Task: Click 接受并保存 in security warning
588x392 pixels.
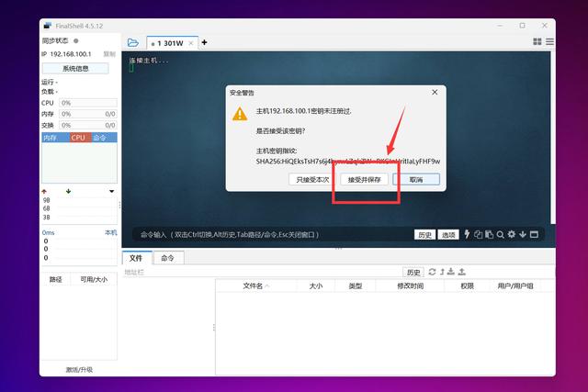Action: click(364, 180)
